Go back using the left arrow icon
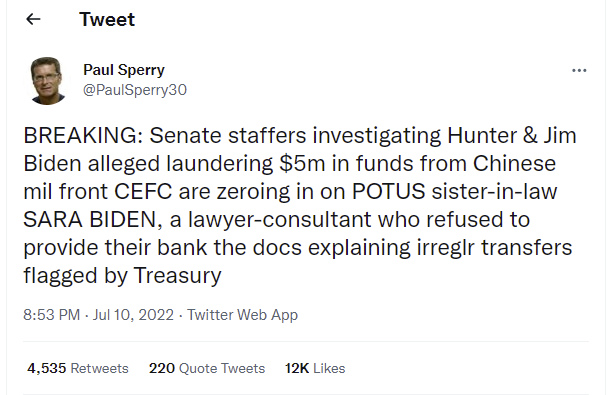This screenshot has width=615, height=395. pyautogui.click(x=33, y=19)
